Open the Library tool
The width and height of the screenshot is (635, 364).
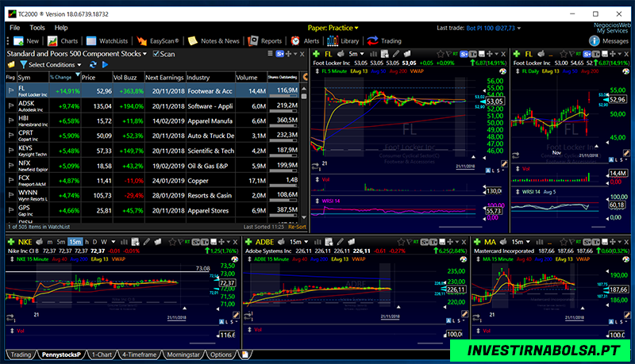343,41
